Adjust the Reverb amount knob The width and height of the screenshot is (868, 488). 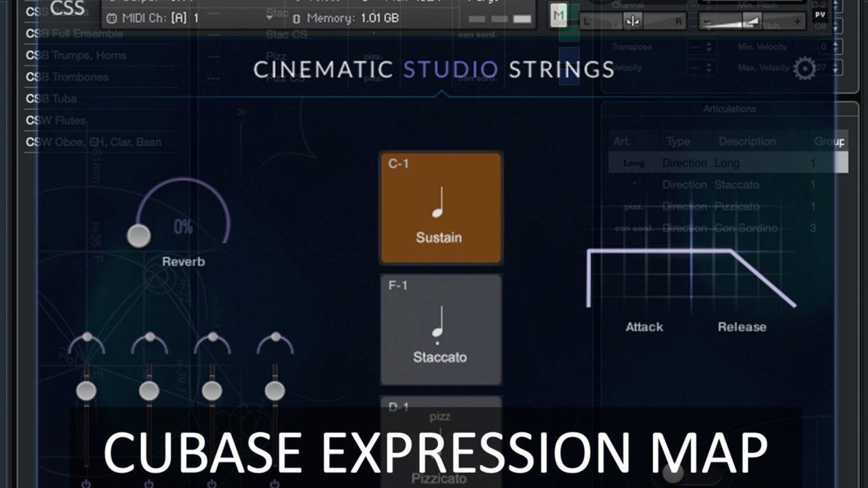click(x=138, y=235)
